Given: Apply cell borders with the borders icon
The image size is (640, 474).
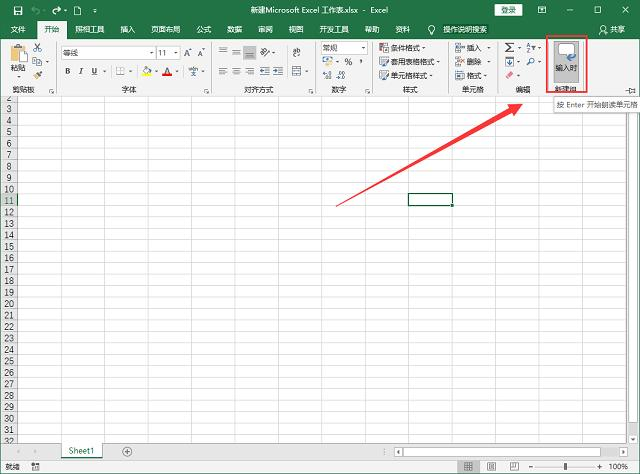Looking at the screenshot, I should point(120,71).
